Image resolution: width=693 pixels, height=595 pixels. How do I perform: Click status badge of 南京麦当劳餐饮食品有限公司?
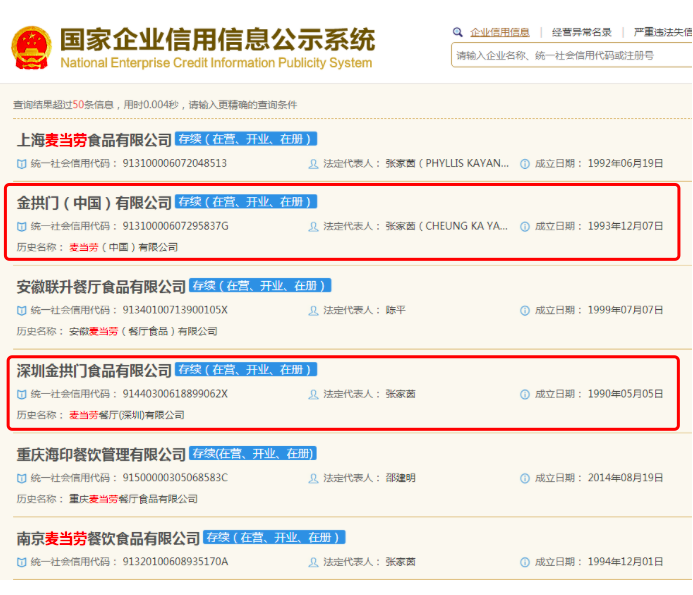pos(274,537)
